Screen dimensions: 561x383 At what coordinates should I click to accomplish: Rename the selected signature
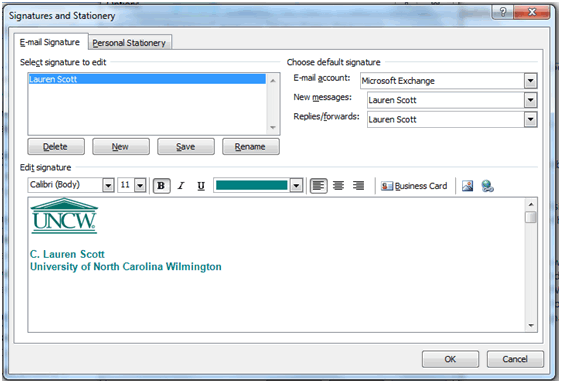(250, 146)
